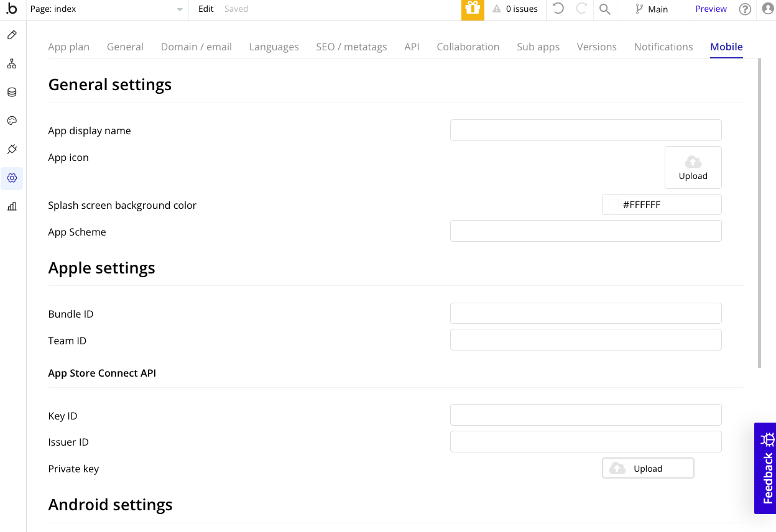Switch to the SEO / metatags tab

pos(351,47)
